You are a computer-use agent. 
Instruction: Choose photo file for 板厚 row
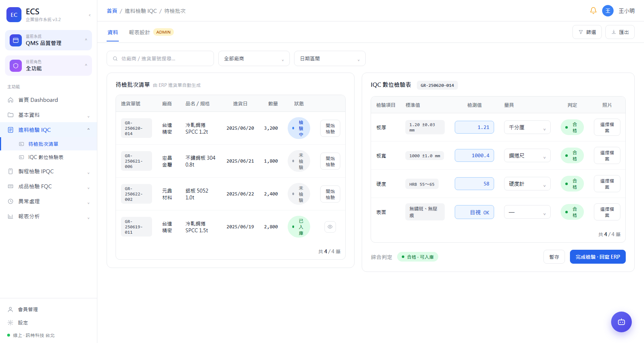point(607,127)
